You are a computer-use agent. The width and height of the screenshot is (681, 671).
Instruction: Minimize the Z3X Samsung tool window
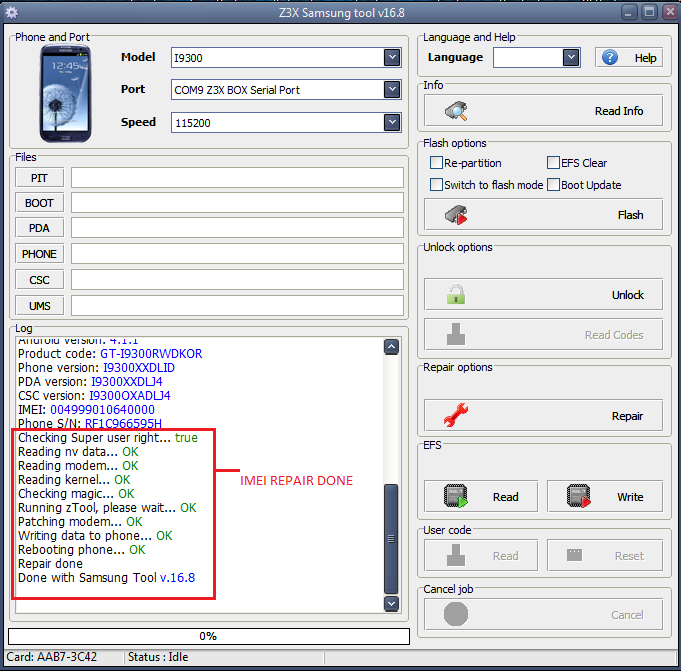pos(628,12)
